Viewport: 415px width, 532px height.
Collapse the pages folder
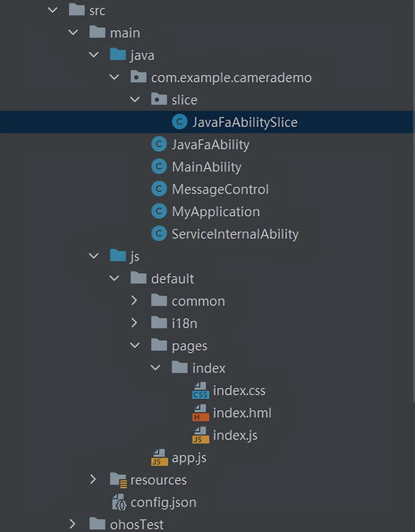tap(135, 345)
